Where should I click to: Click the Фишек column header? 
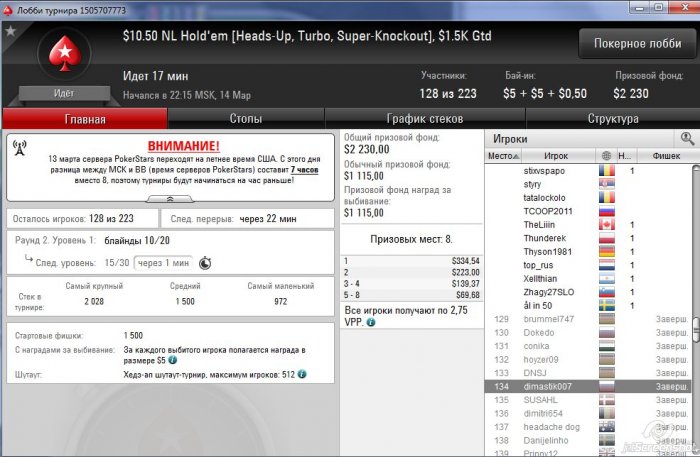click(x=666, y=156)
